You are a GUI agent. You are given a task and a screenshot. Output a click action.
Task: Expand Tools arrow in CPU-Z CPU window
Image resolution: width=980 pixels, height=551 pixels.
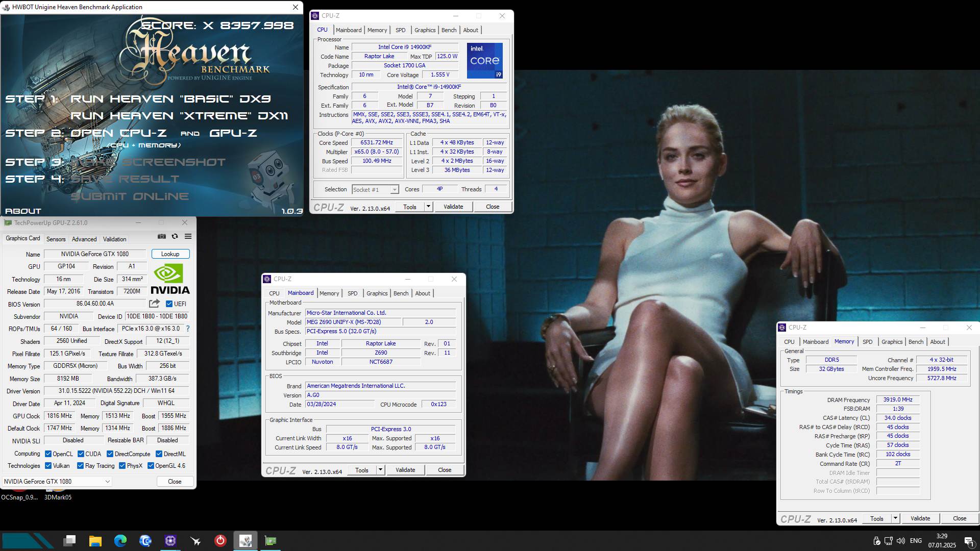tap(428, 207)
